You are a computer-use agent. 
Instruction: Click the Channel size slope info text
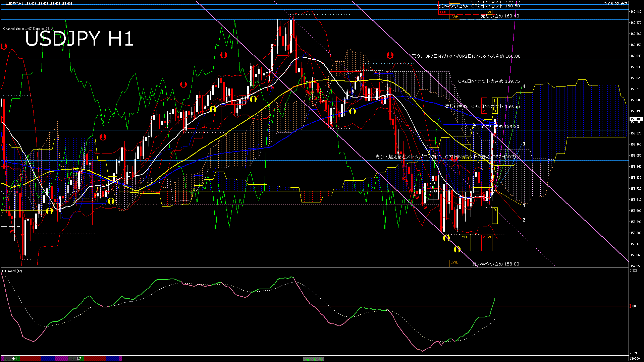(x=29, y=29)
